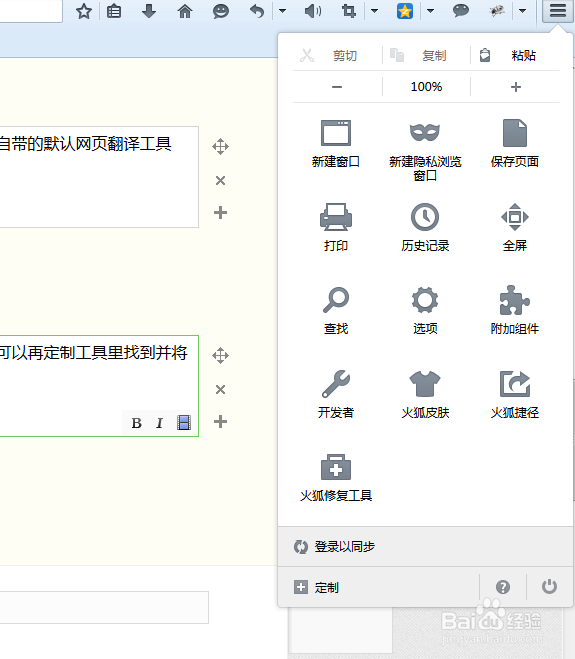Click 粘贴 (paste) in the menu
575x659 pixels.
(x=515, y=55)
